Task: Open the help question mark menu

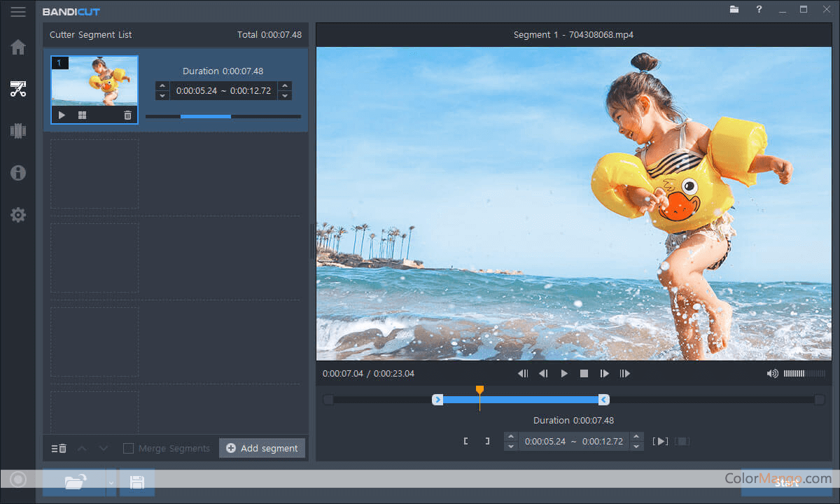Action: [759, 10]
